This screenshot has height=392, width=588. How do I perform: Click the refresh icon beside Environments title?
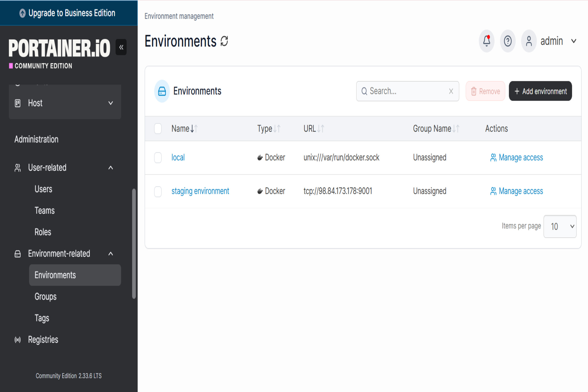tap(224, 41)
